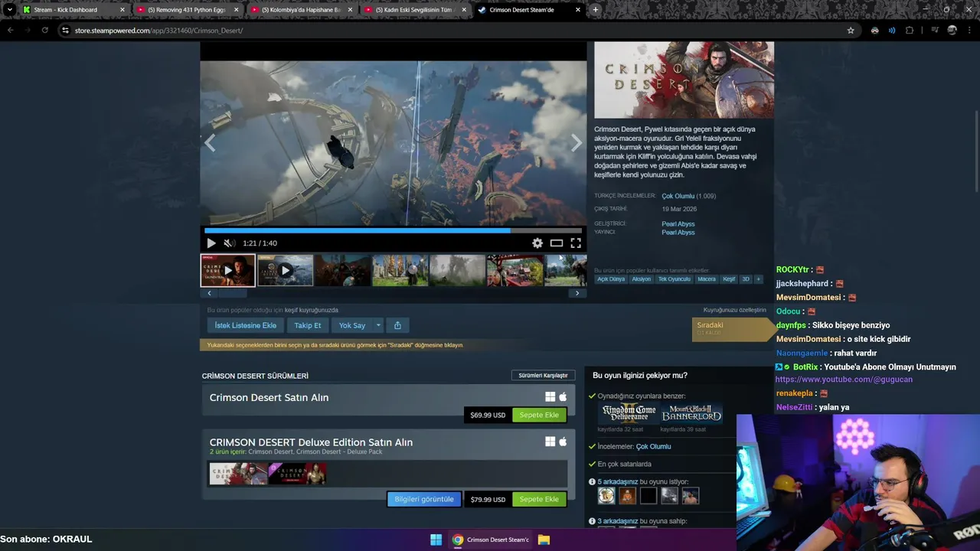980x551 pixels.
Task: Switch to Removing 431 Python Eggs tab
Action: [188, 10]
